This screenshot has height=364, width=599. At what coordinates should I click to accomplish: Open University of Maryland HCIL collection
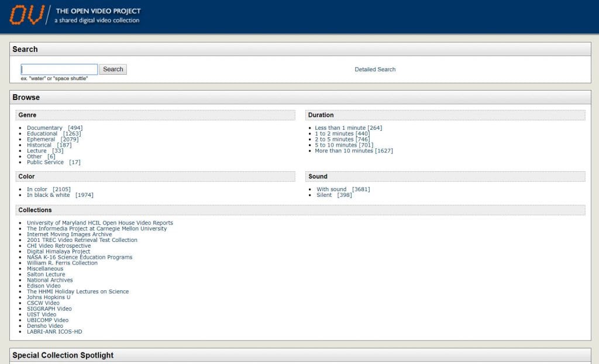click(x=99, y=223)
